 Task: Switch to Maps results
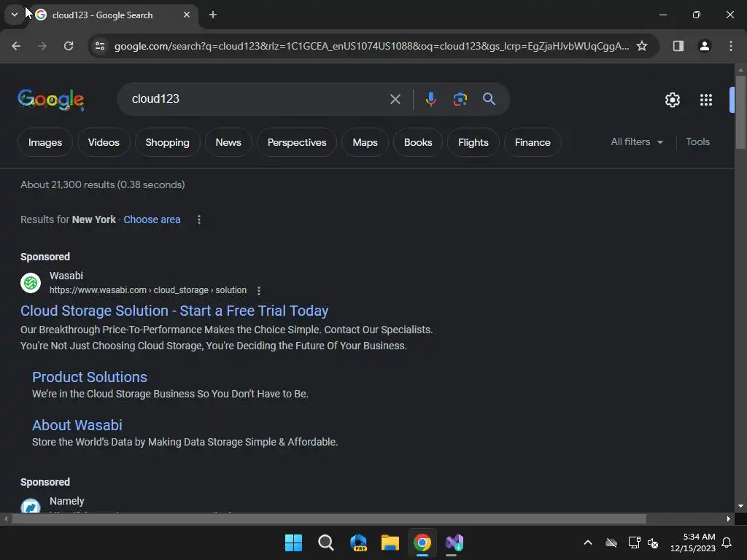[x=365, y=142]
